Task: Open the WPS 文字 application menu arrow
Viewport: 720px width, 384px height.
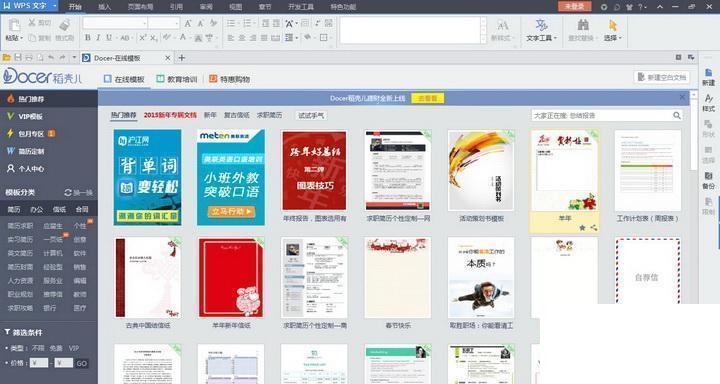Action: coord(55,6)
